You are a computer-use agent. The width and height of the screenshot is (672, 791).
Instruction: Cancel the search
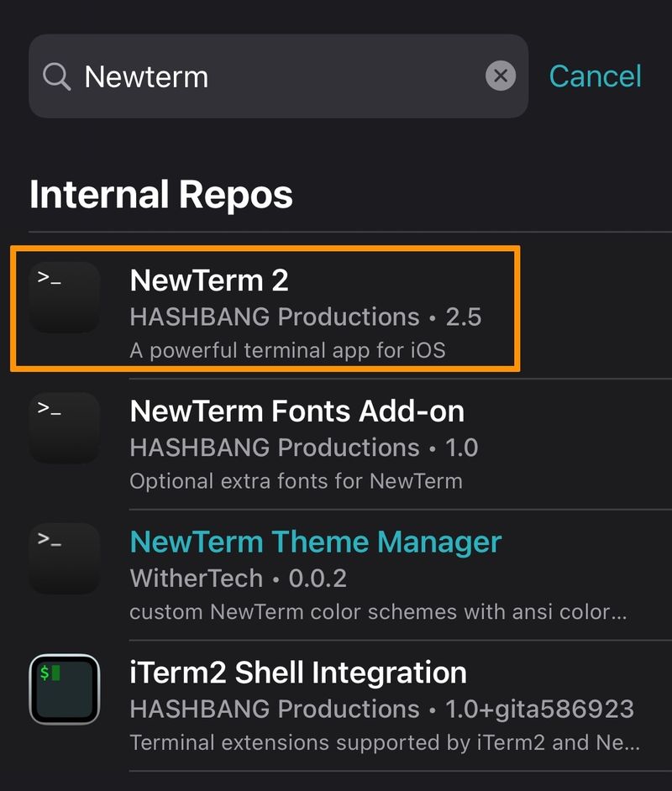pyautogui.click(x=595, y=76)
